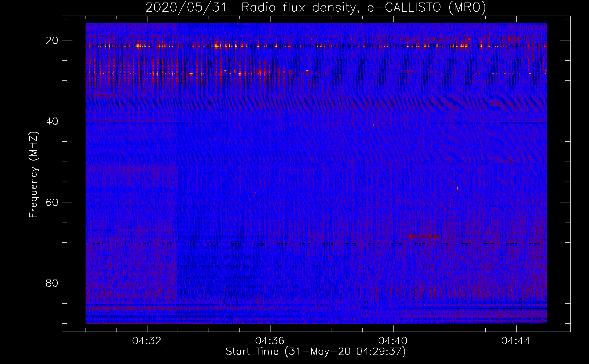Click the plot title '2020/05/31 Radio flux density'
The image size is (589, 364).
(316, 7)
